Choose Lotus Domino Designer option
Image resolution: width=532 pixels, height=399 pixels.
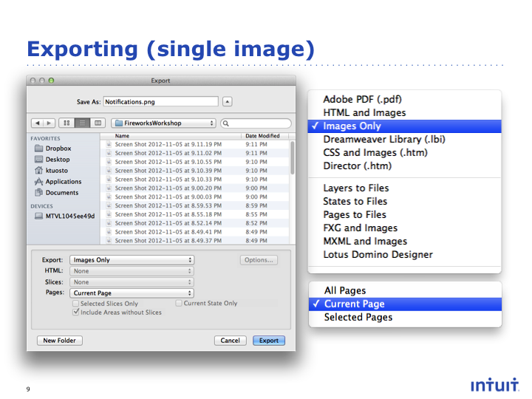404,254
